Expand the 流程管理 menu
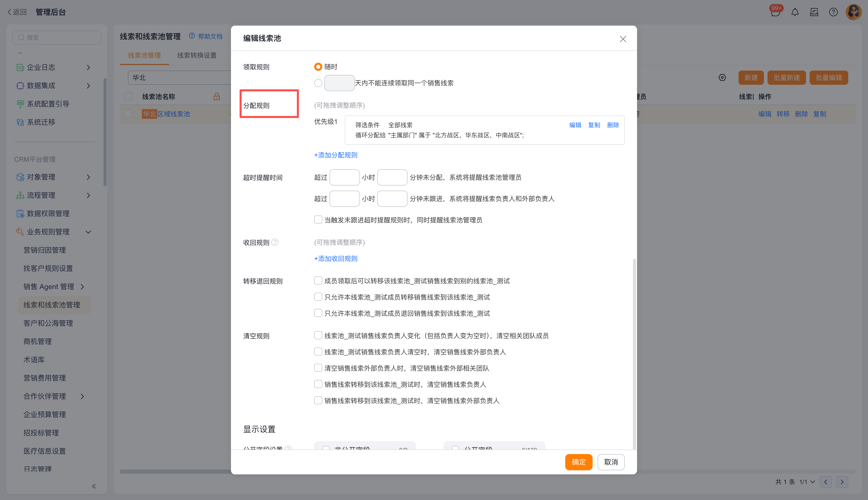The height and width of the screenshot is (500, 868). click(89, 195)
